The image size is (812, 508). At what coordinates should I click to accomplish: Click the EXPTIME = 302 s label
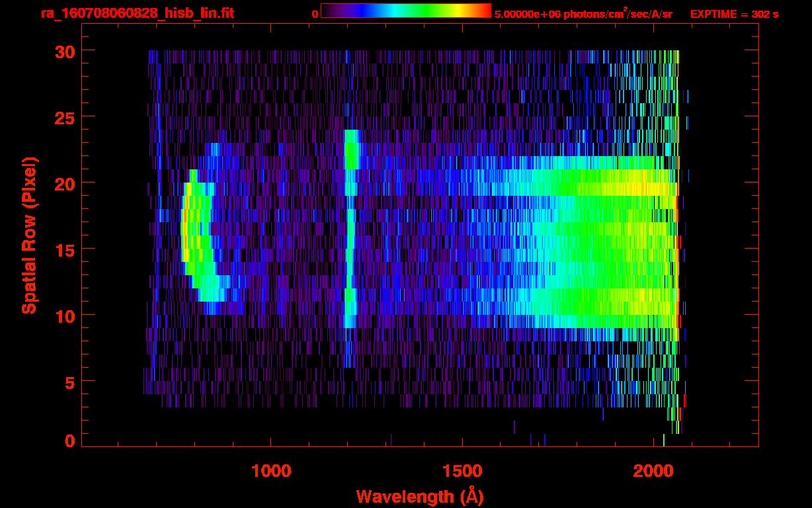734,14
